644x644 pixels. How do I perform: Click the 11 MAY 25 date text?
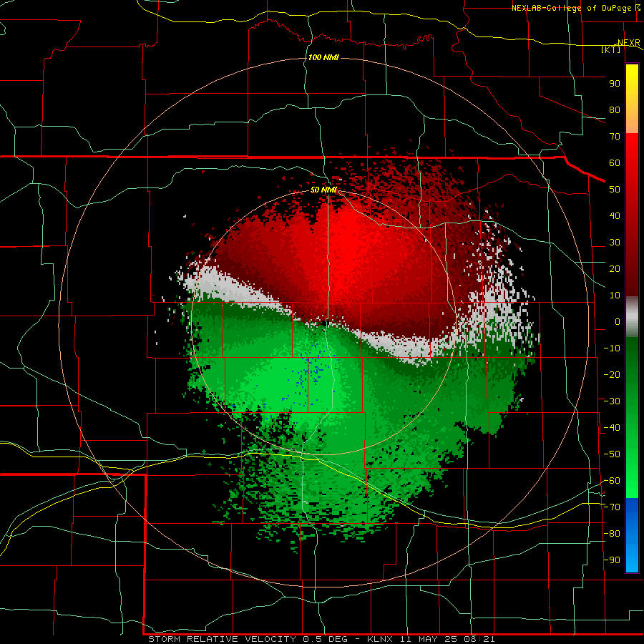coord(429,639)
